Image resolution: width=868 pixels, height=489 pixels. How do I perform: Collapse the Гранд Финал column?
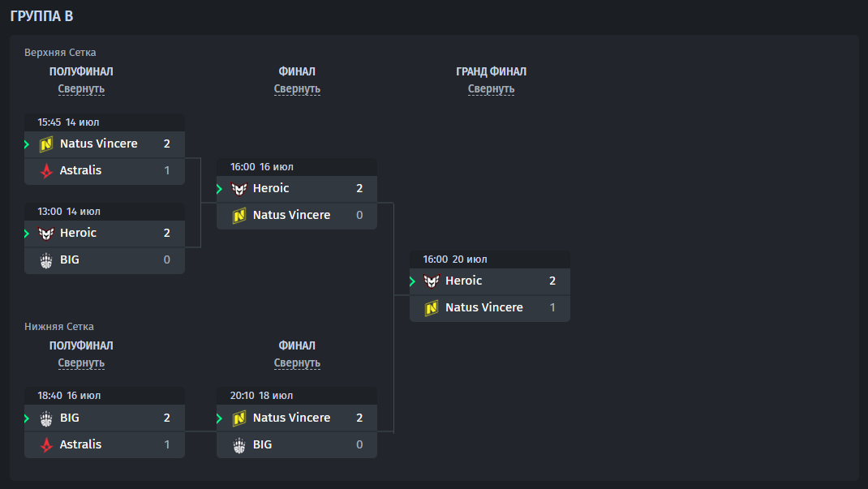[491, 89]
